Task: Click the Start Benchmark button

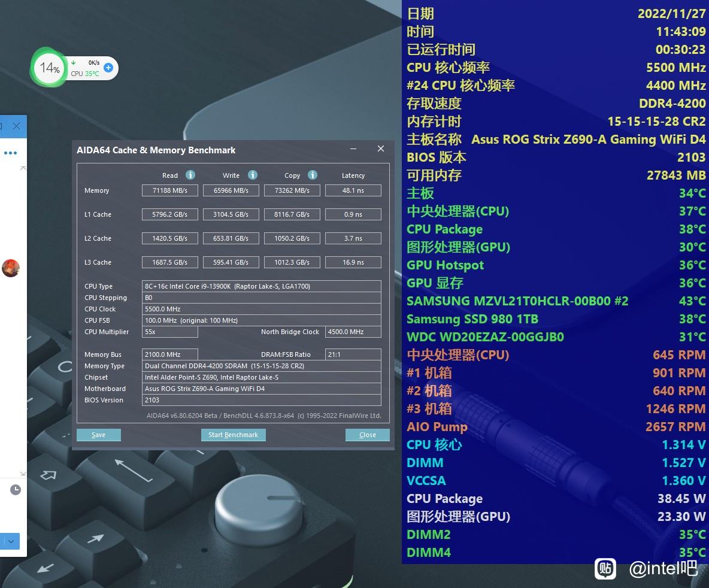Action: coord(234,435)
